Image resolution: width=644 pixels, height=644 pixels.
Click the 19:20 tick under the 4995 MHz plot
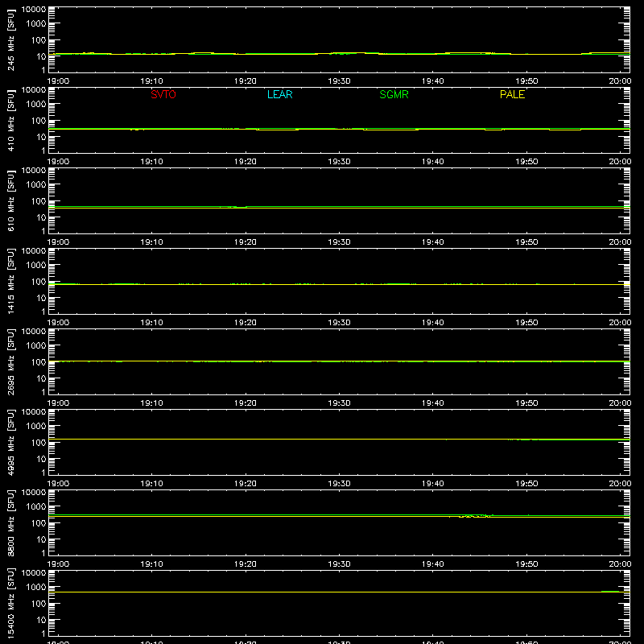coord(246,484)
